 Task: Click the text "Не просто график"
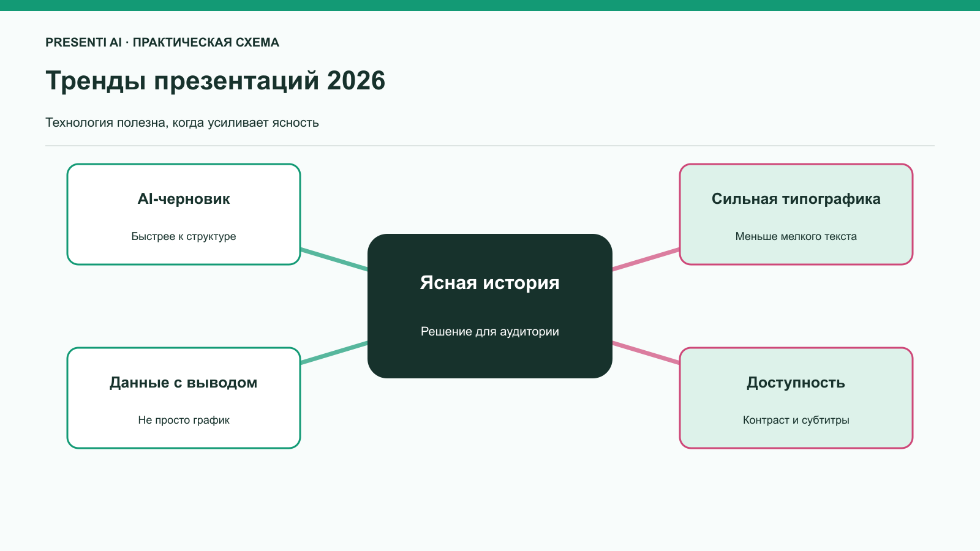click(x=184, y=420)
